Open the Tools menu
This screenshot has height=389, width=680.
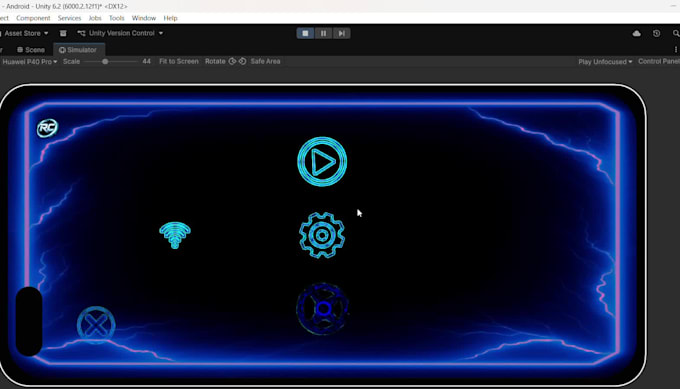[116, 18]
